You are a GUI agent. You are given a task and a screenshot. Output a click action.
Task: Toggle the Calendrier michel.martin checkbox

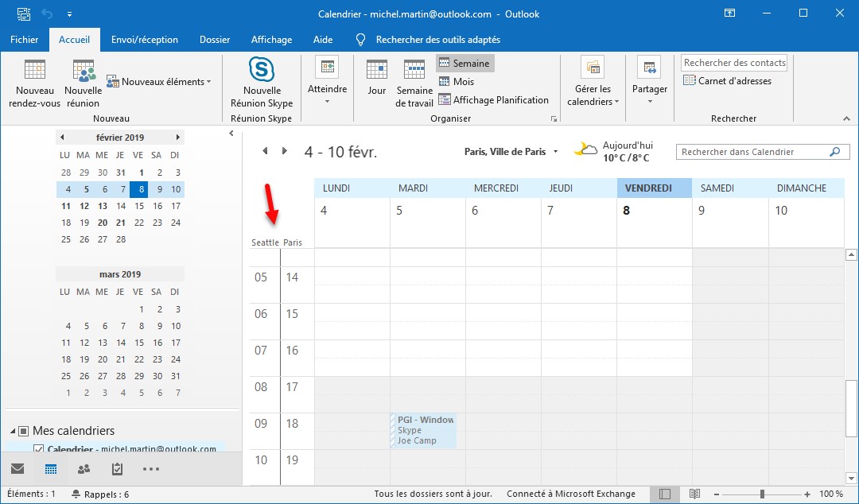38,449
